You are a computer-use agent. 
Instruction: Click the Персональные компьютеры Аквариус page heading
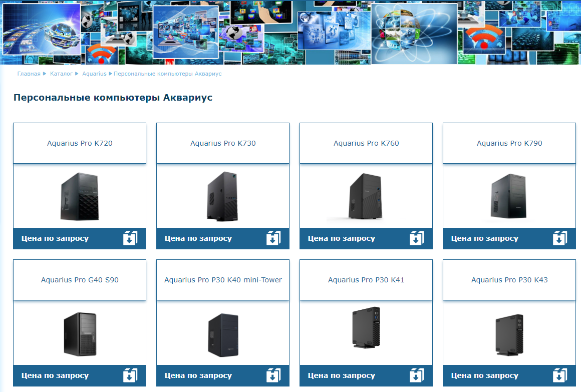click(113, 98)
